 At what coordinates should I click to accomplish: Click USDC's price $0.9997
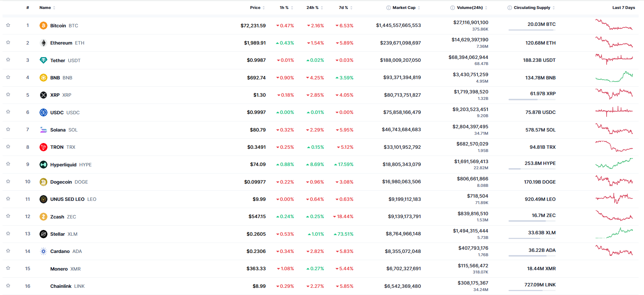point(256,112)
